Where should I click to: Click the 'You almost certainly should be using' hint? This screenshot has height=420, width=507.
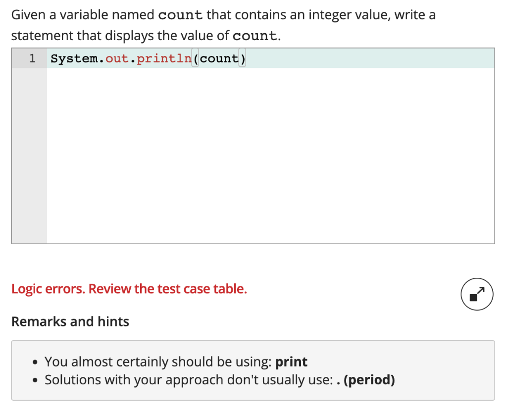tap(158, 362)
